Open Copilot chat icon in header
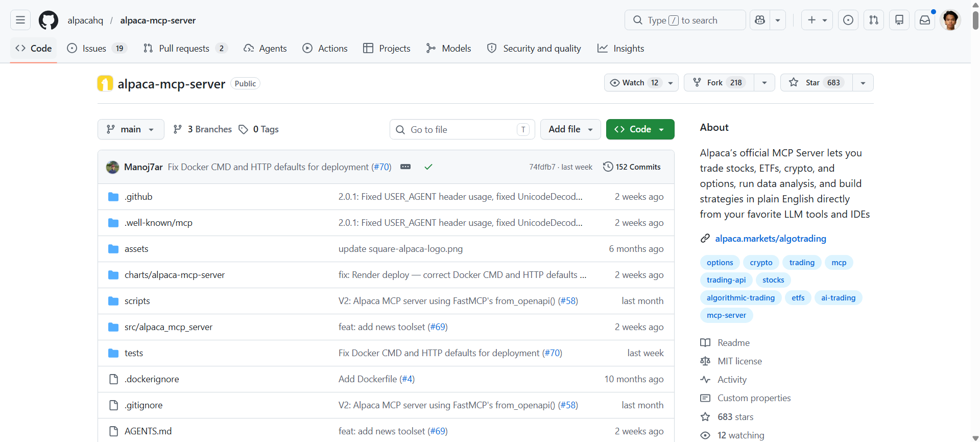 tap(760, 20)
